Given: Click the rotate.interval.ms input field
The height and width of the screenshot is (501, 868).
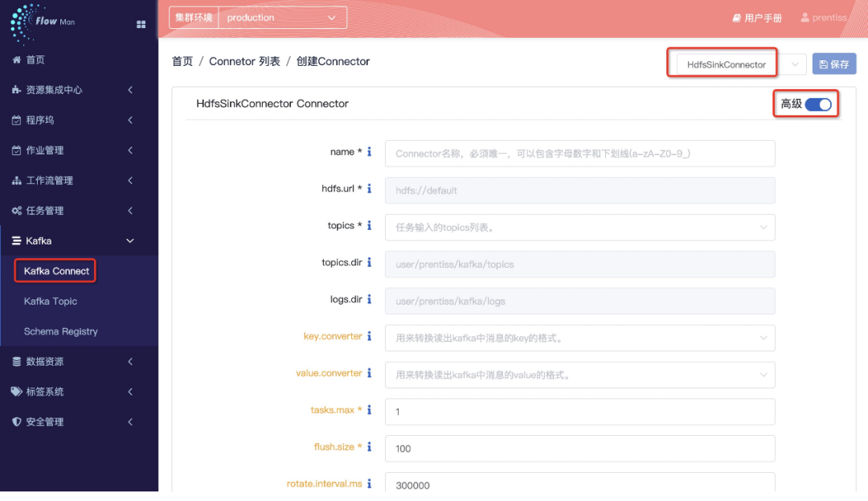Looking at the screenshot, I should (x=579, y=483).
